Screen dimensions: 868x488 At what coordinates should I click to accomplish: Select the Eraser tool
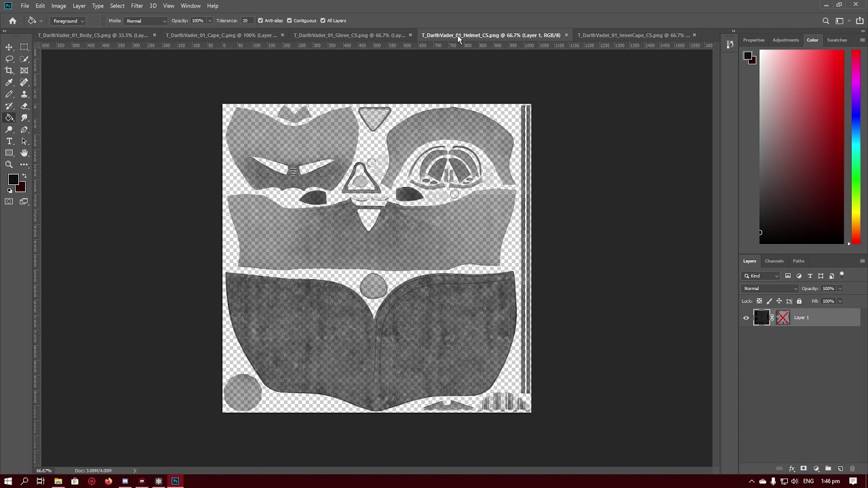pyautogui.click(x=24, y=106)
